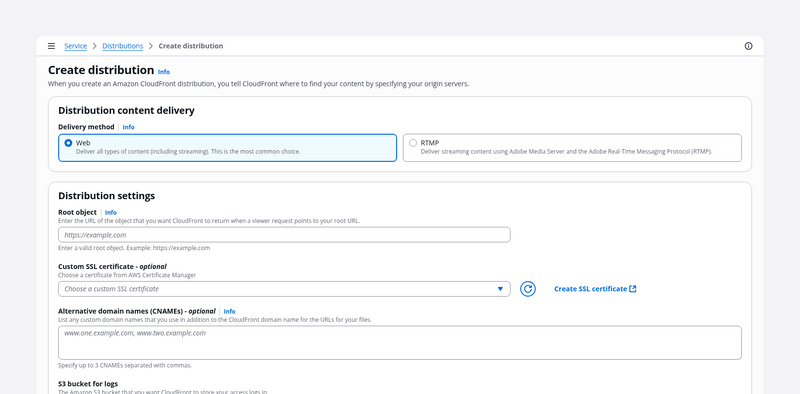800x394 pixels.
Task: Open Info link beside Delivery method
Action: [129, 127]
